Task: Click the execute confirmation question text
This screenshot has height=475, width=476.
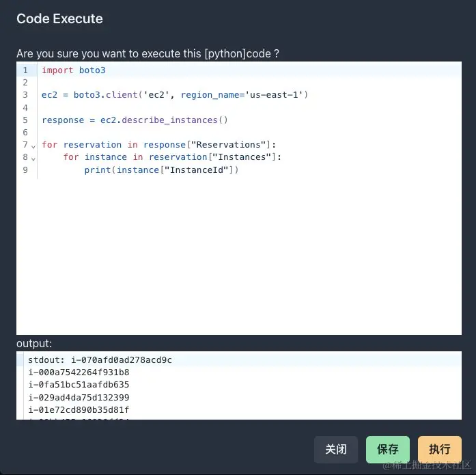Action: click(148, 54)
